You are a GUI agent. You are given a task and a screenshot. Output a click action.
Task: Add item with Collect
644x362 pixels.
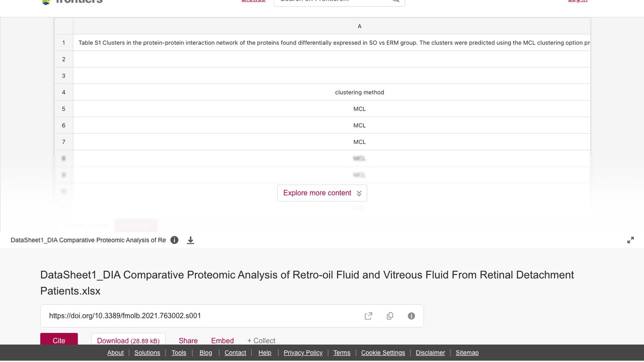261,340
